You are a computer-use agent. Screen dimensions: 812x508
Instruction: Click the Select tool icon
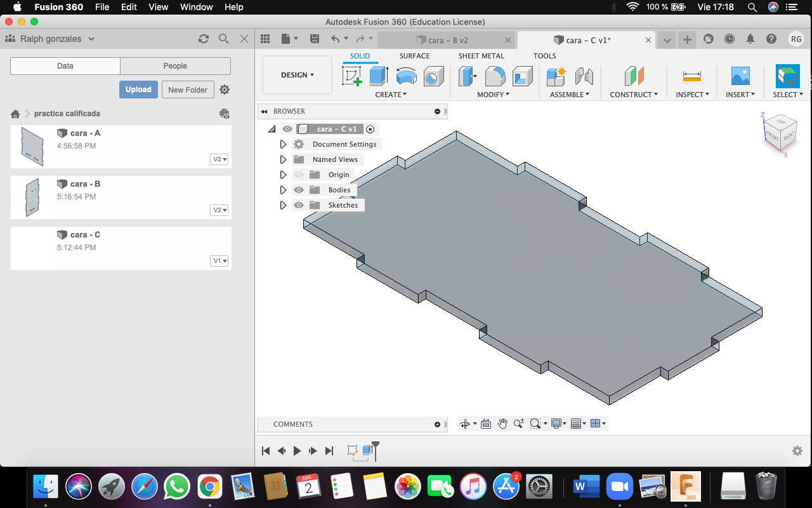788,76
